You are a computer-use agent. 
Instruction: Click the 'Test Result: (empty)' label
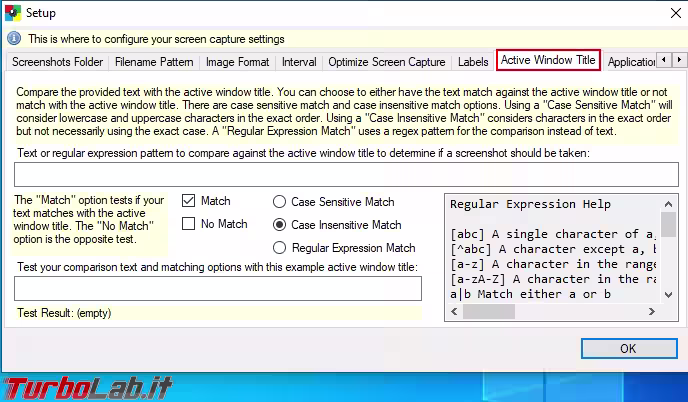coord(64,313)
